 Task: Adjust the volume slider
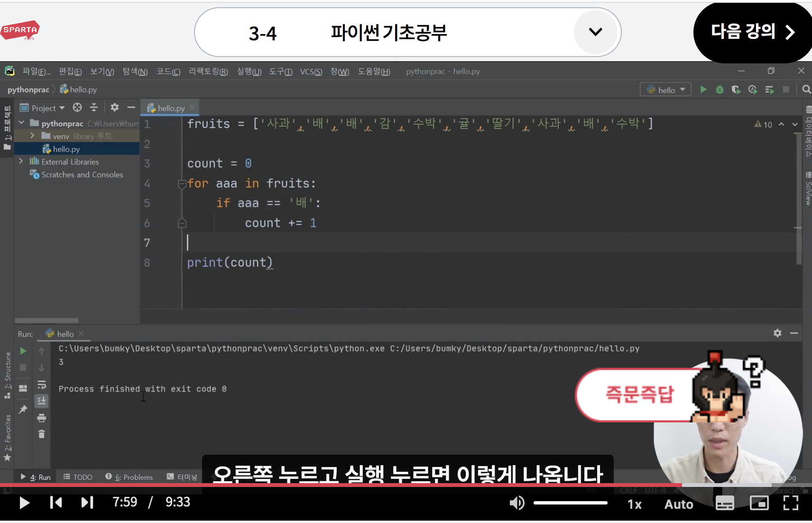coord(571,503)
